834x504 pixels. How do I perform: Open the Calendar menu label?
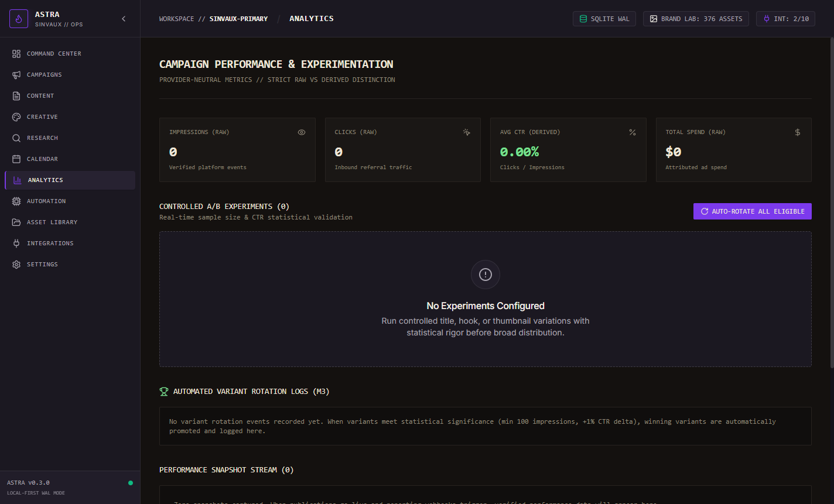[42, 159]
